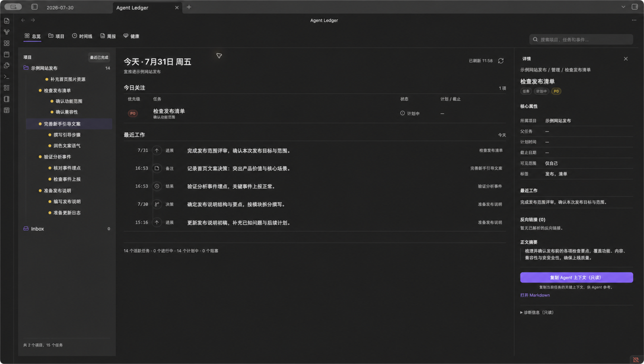Click the four-squares canvas icon in ribbon
Screen dimensions: 644x364
(7, 43)
